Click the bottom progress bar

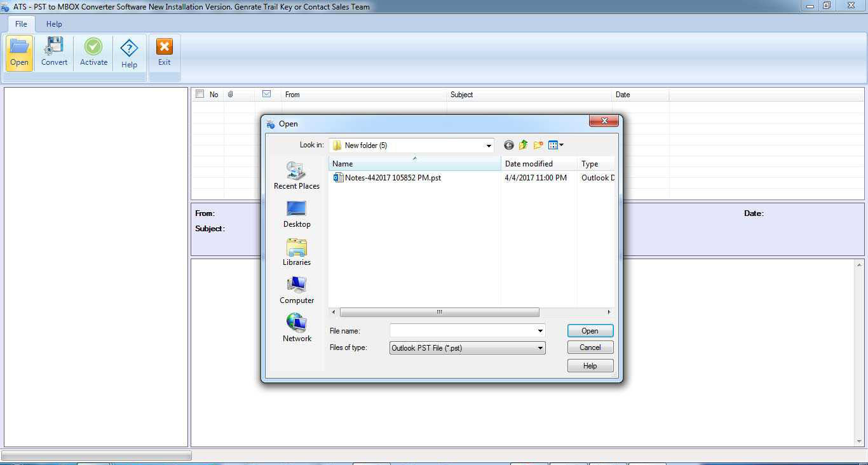[97, 455]
